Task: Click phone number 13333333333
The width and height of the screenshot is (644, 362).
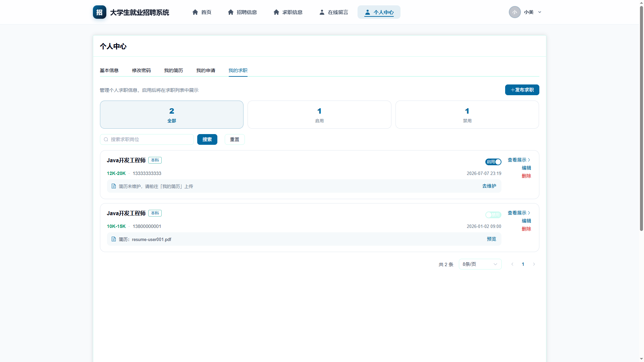Action: (x=147, y=173)
